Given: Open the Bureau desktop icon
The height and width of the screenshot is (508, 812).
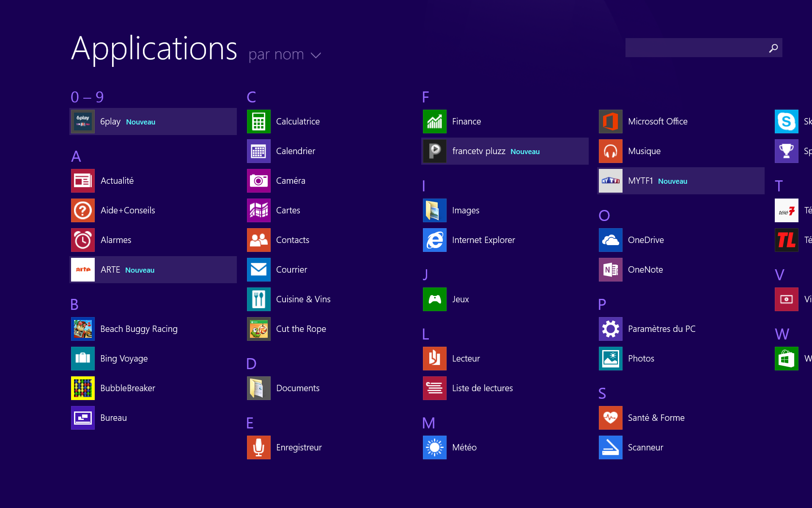Looking at the screenshot, I should click(83, 418).
